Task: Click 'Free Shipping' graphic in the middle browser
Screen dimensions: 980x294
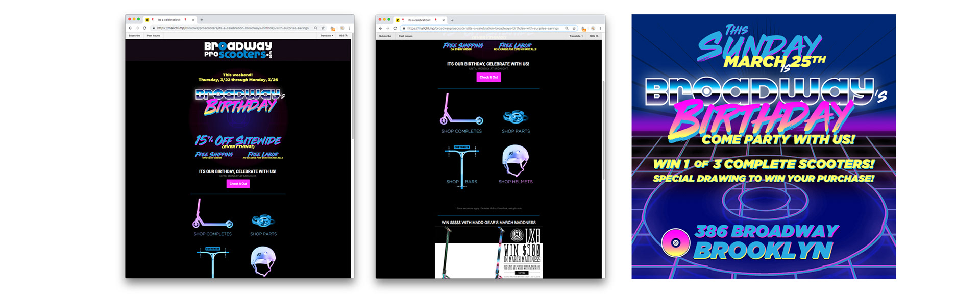Action: tap(462, 46)
